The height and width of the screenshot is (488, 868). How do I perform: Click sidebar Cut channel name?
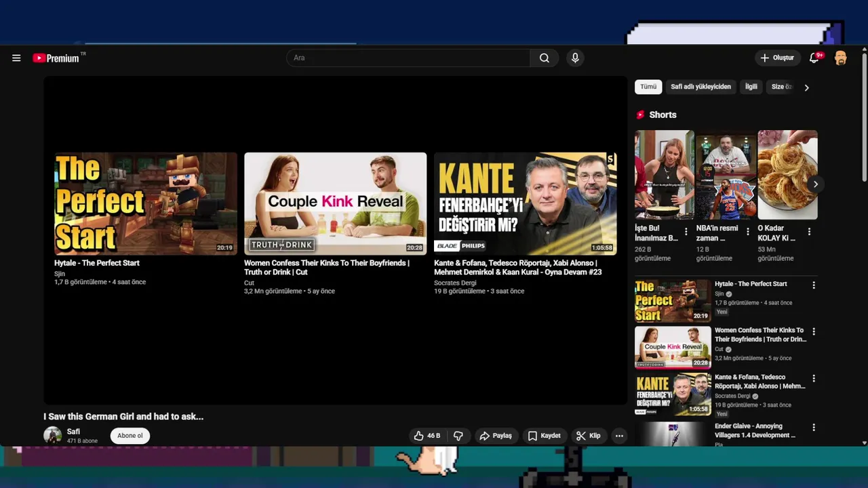click(x=719, y=350)
